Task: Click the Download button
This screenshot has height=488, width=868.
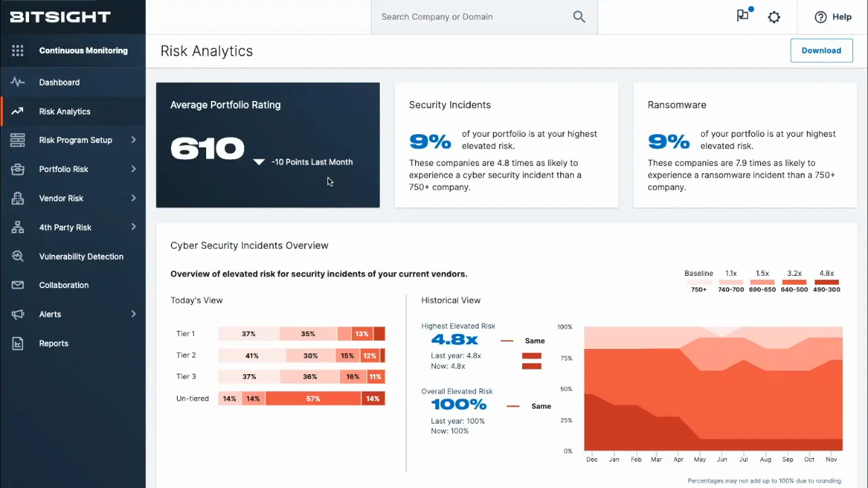Action: point(821,50)
